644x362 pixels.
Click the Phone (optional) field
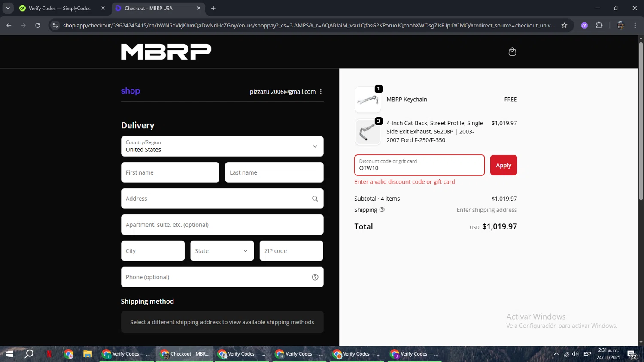(x=222, y=277)
